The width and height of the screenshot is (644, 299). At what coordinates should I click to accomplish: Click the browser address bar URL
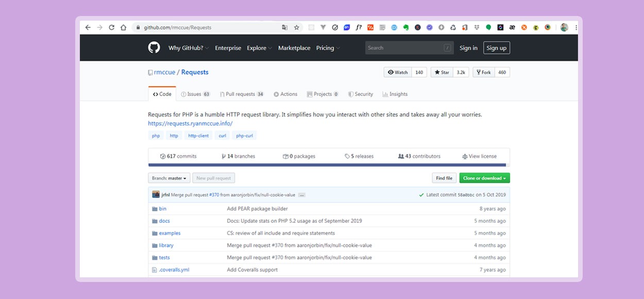point(177,27)
